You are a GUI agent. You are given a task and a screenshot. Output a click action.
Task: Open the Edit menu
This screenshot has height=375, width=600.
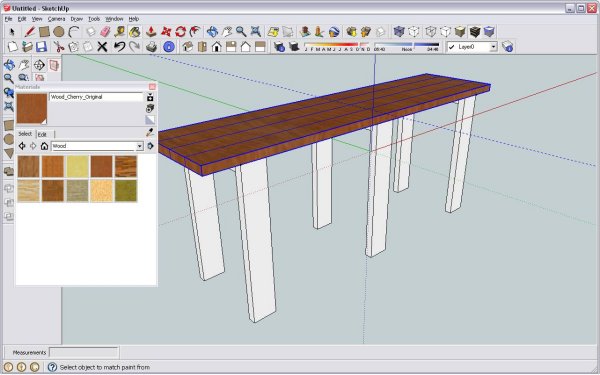pos(22,19)
